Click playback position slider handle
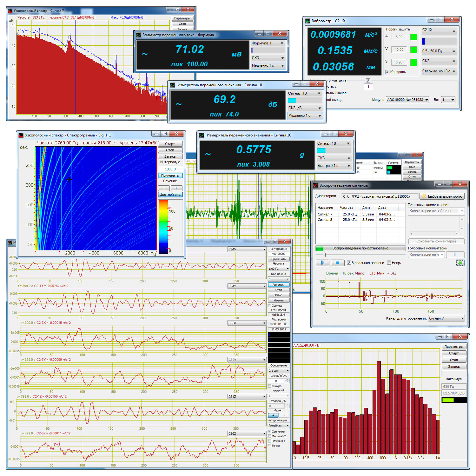Viewport: 476px width, 476px height. 324,255
